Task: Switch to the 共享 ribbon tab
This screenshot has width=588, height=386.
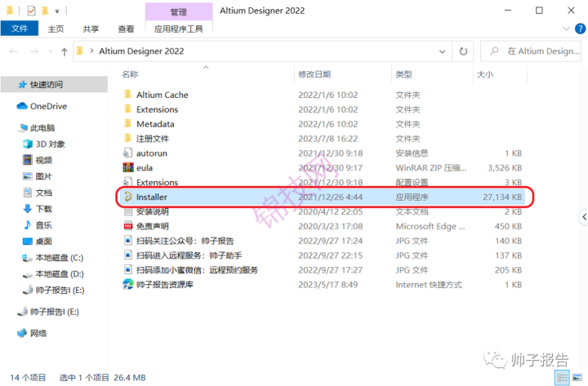Action: tap(91, 29)
